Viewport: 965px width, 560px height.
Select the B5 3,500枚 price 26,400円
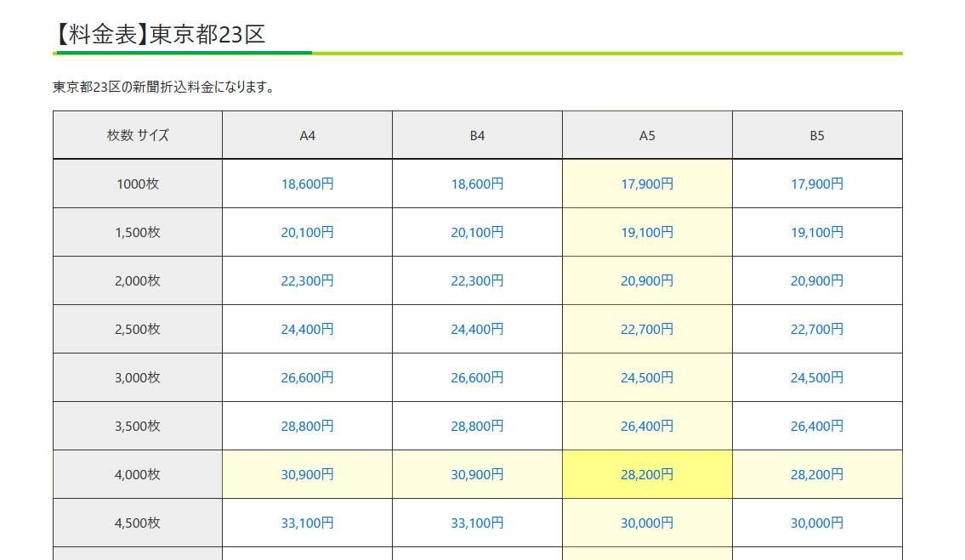pos(817,426)
